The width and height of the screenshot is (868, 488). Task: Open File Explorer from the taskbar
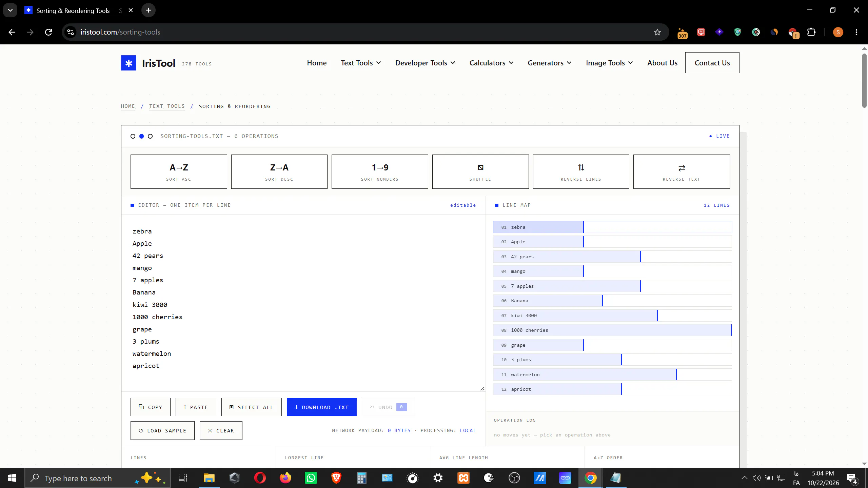(x=209, y=478)
